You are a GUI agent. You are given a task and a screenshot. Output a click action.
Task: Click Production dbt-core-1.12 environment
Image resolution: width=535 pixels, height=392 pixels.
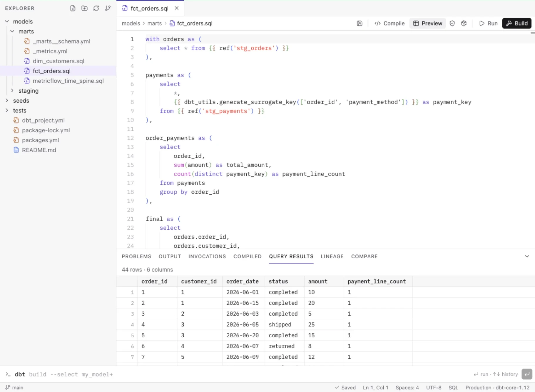497,388
